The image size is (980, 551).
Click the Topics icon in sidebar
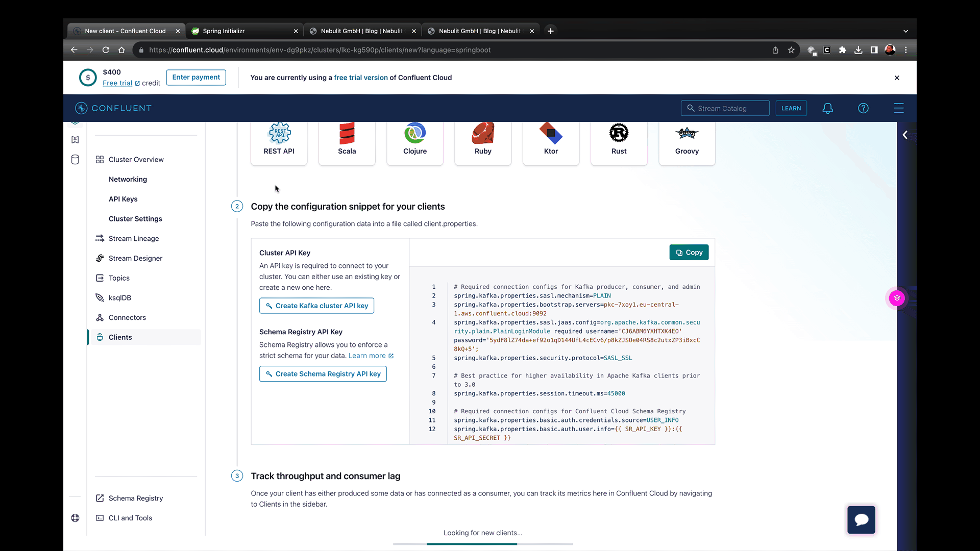(x=99, y=278)
